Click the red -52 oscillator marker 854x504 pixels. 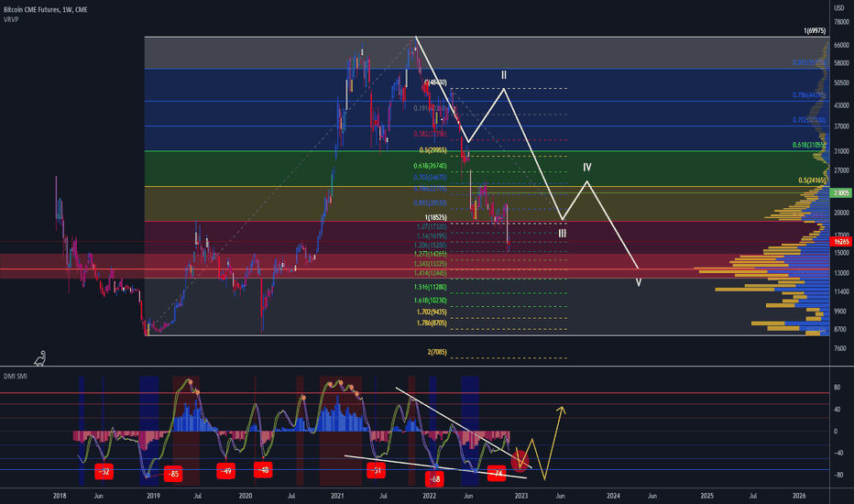[x=104, y=472]
